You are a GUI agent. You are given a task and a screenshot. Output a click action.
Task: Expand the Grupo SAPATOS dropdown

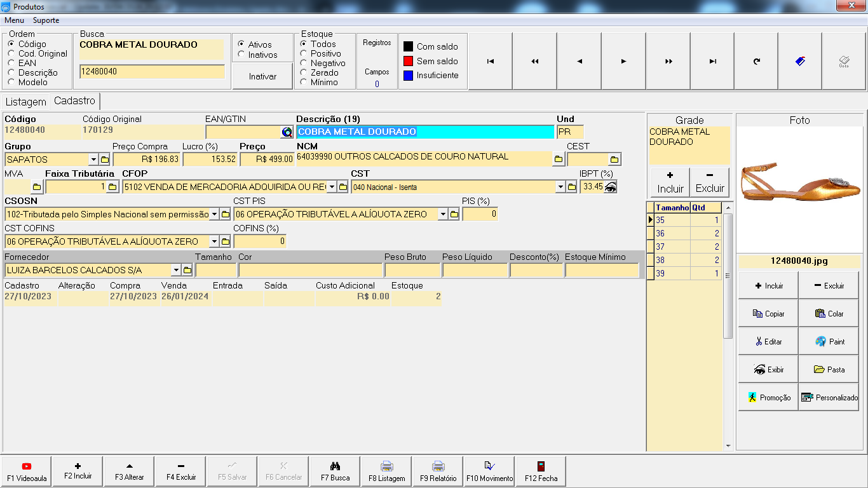click(x=93, y=159)
